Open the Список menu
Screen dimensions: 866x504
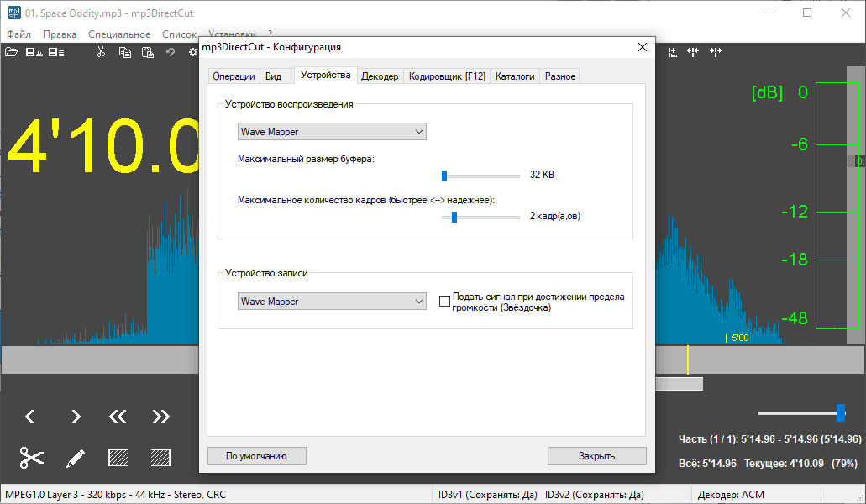(x=179, y=34)
